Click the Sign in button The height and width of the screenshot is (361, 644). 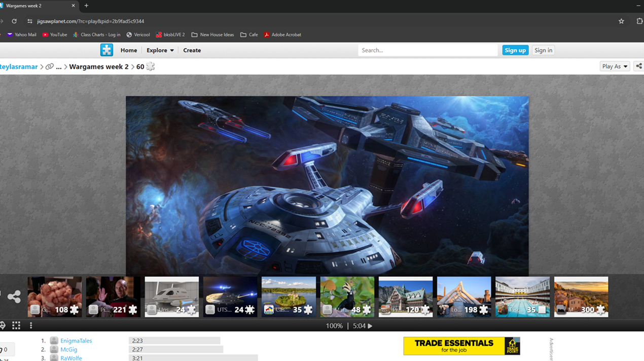coord(543,50)
